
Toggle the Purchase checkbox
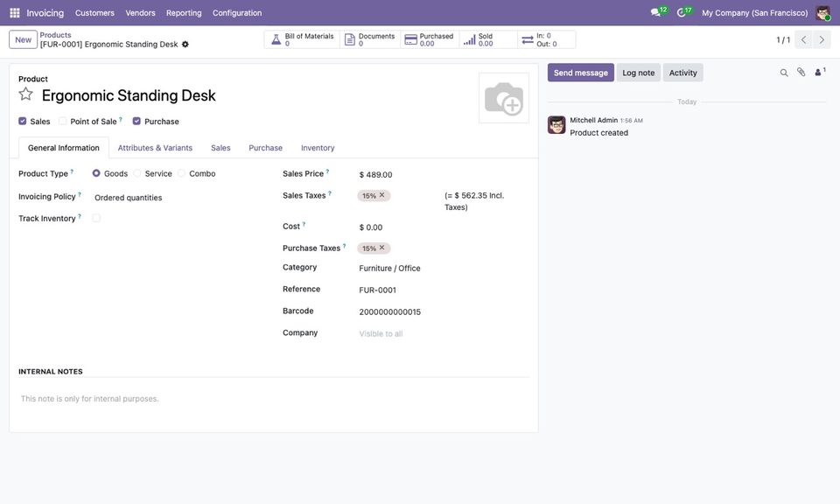point(136,121)
